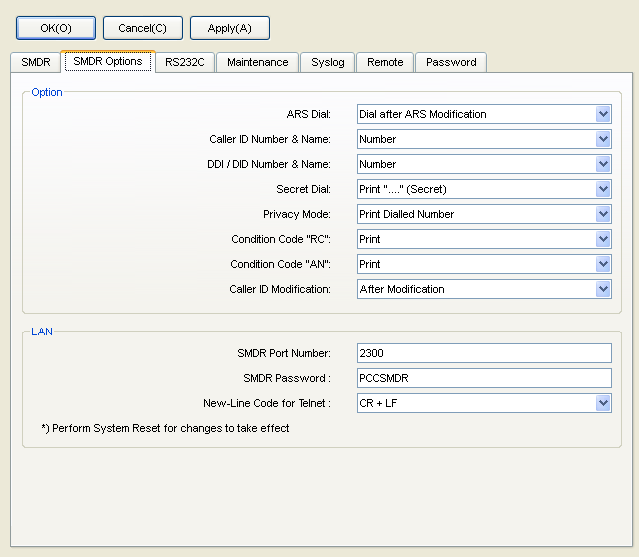The width and height of the screenshot is (639, 557).
Task: Expand New-Line Code for Telnet dropdown
Action: click(602, 403)
